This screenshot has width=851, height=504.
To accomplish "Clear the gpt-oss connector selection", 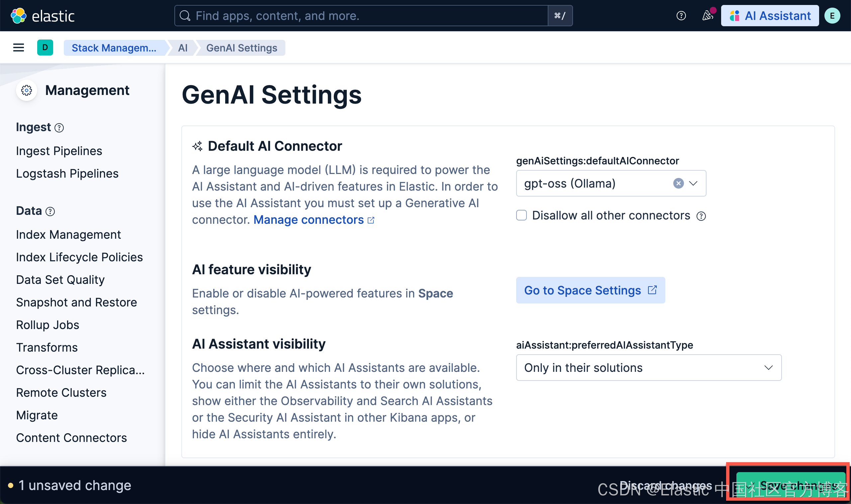I will pos(678,183).
